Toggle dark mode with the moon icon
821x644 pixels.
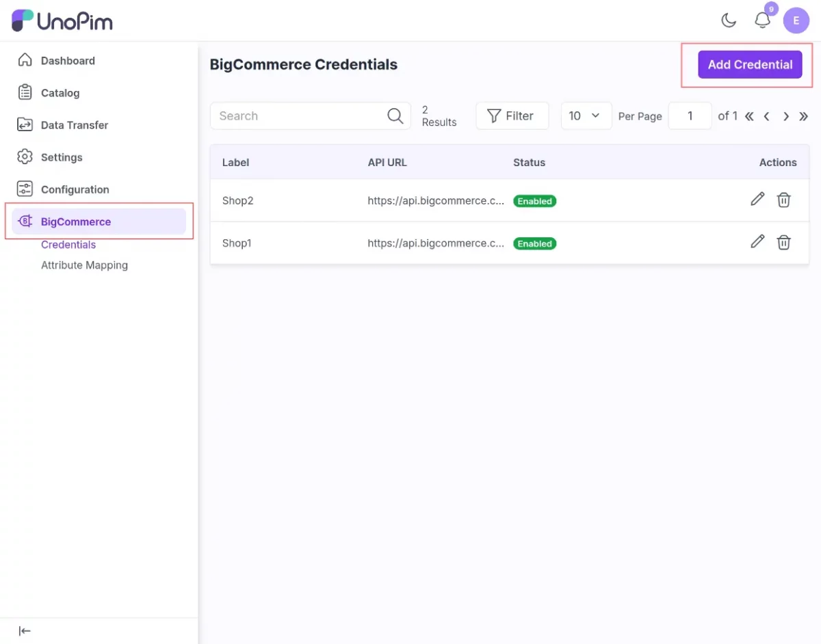coord(728,20)
